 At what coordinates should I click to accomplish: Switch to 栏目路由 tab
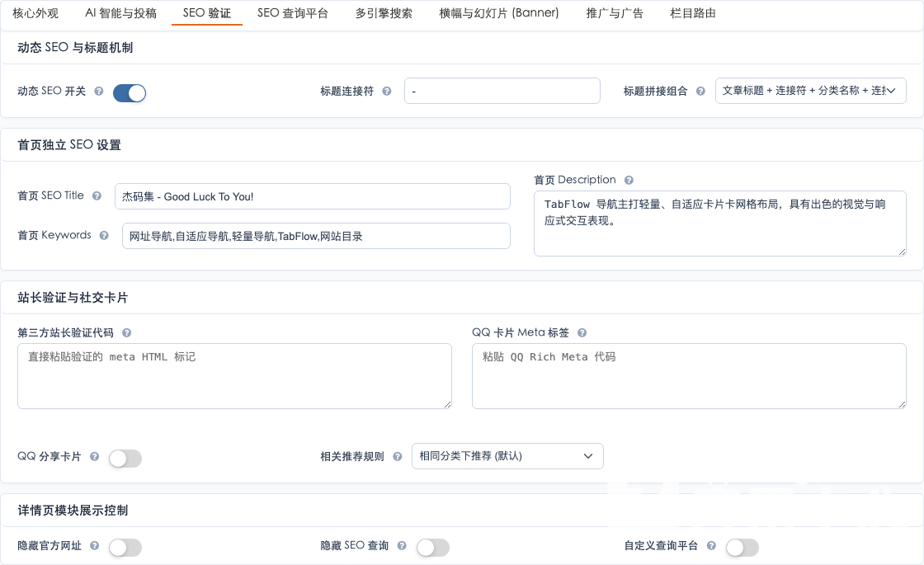(x=692, y=13)
